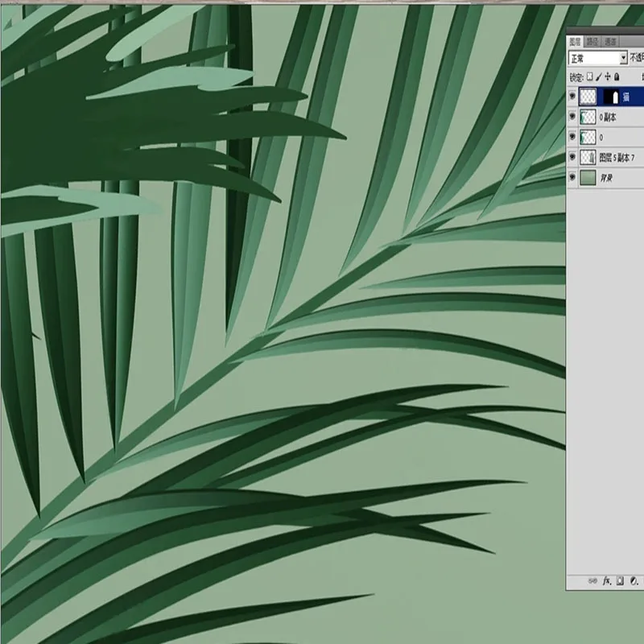The image size is (644, 644).
Task: Click the 图层 5 副本 7 layer thumbnail
Action: [588, 157]
